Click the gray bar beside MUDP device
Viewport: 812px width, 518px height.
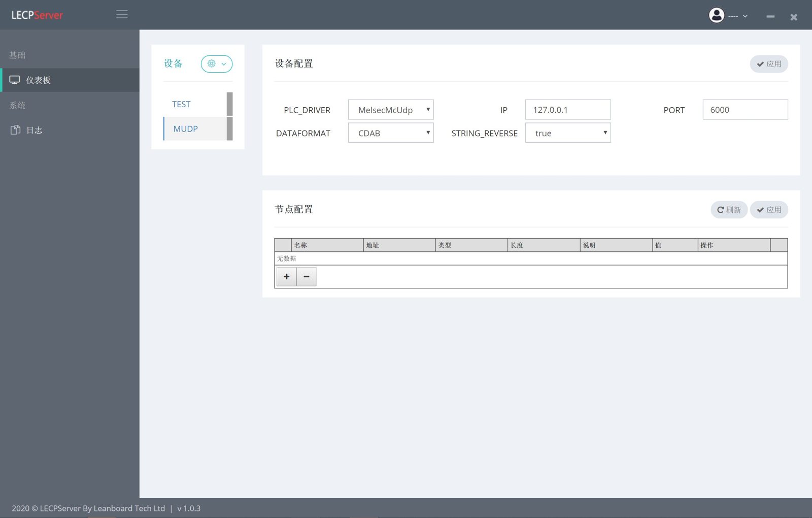point(230,129)
